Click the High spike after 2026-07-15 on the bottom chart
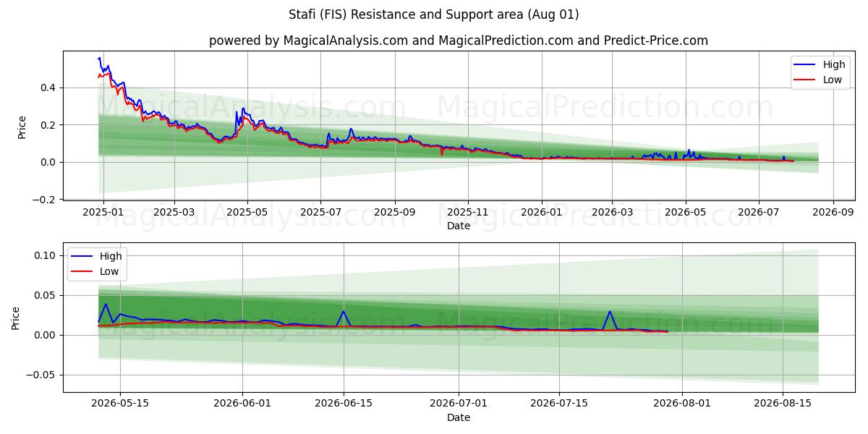 (610, 311)
